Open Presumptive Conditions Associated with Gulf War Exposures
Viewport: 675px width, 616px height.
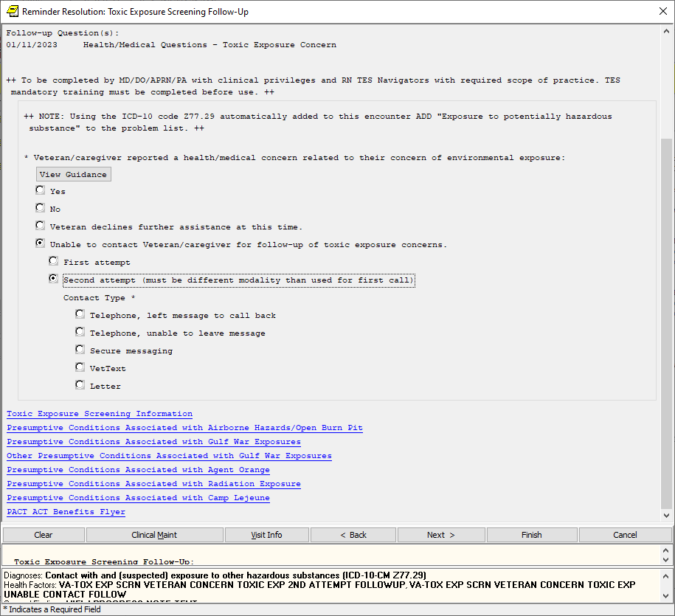pos(153,442)
